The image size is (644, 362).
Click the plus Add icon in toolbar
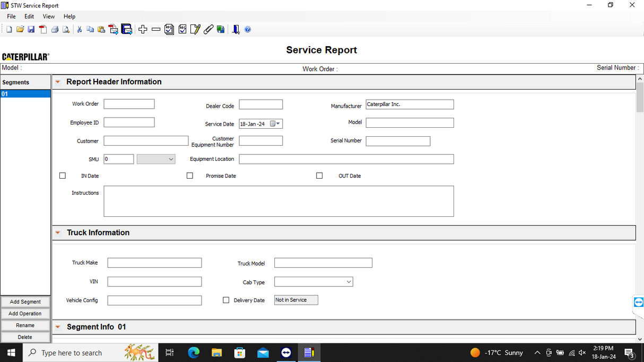(143, 30)
